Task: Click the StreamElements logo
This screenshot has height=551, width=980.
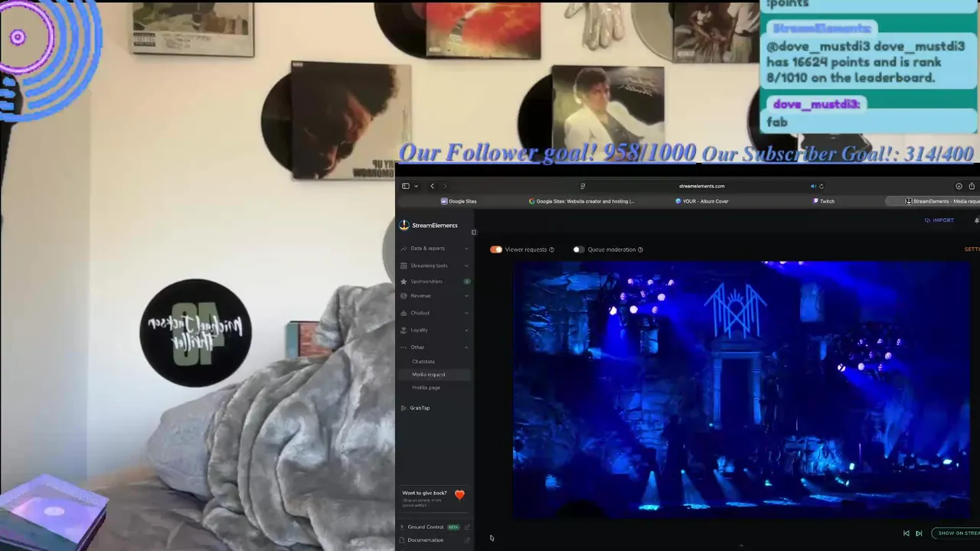Action: coord(429,225)
